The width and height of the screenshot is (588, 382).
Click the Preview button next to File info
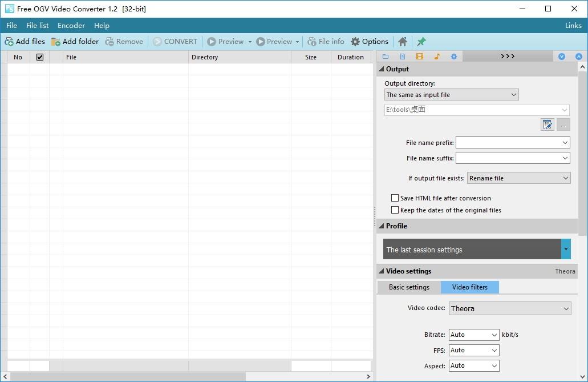[x=274, y=42]
